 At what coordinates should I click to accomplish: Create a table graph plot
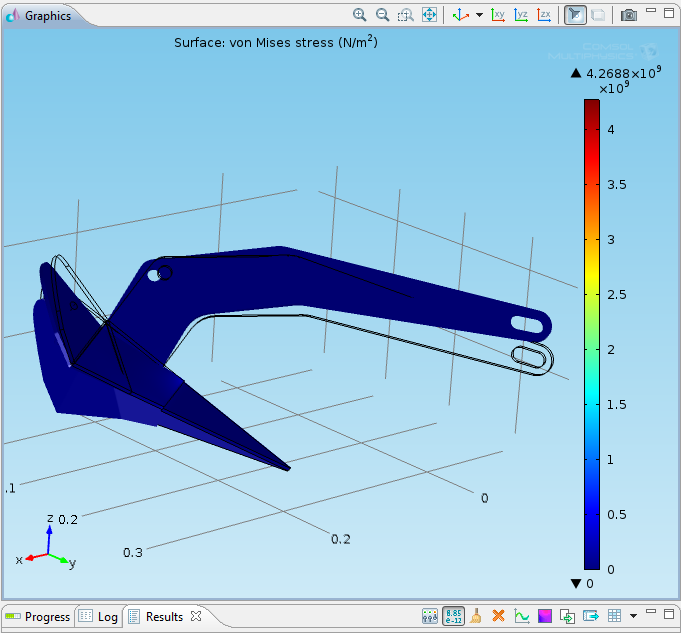(x=521, y=616)
